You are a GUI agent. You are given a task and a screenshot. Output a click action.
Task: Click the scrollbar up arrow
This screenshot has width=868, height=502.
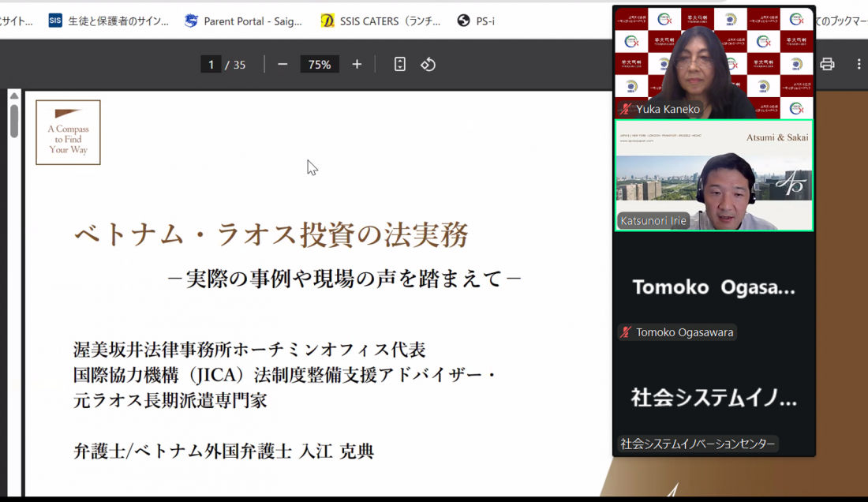pos(13,96)
